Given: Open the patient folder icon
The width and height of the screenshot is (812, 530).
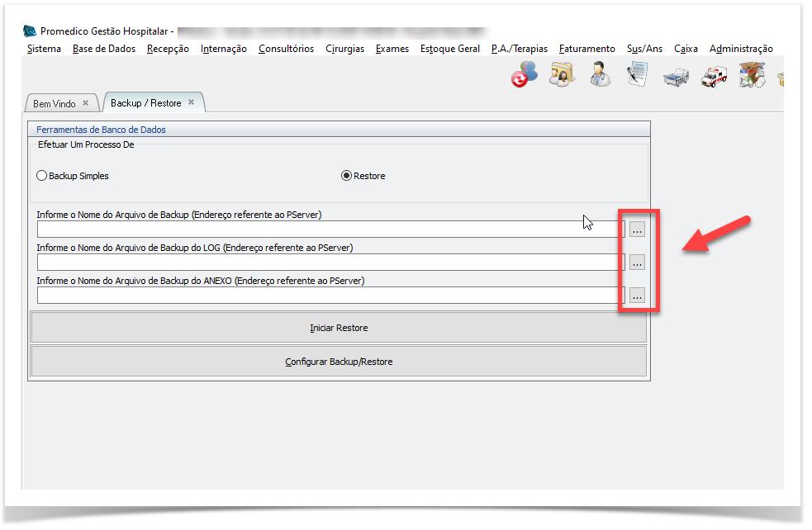Looking at the screenshot, I should pos(562,75).
